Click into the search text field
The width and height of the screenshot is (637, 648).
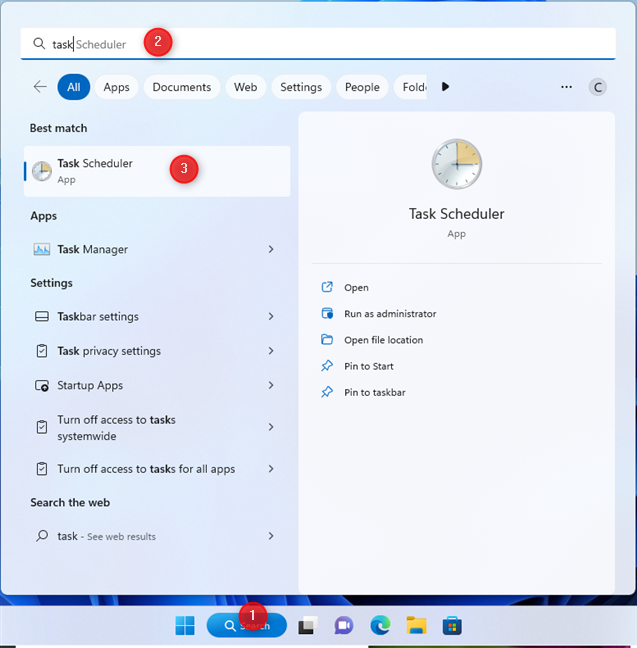(x=318, y=44)
